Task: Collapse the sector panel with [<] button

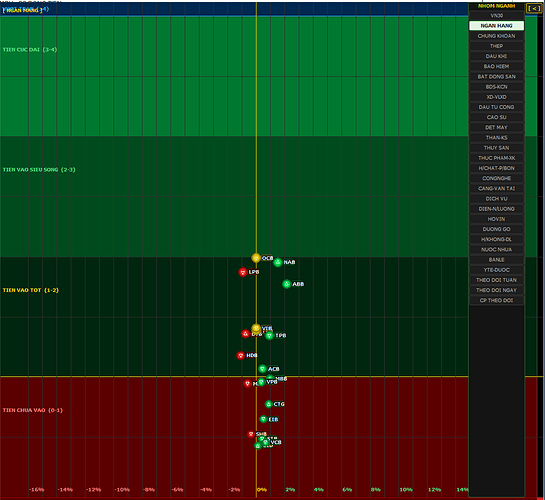Action: click(x=534, y=8)
